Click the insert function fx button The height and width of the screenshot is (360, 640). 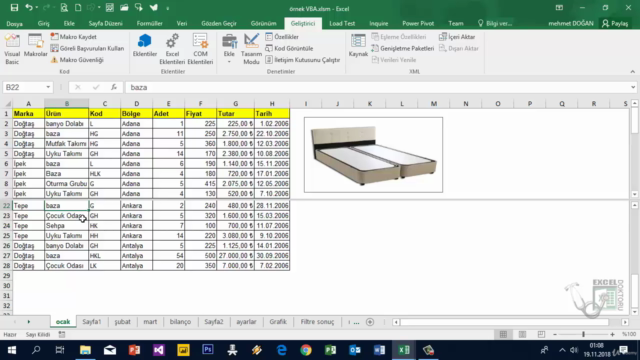point(114,87)
